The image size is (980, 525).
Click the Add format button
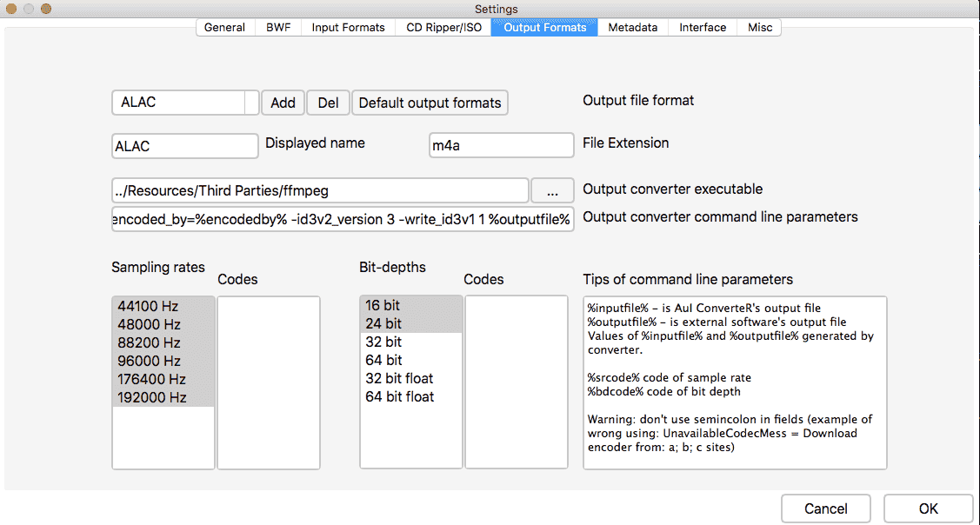(283, 103)
